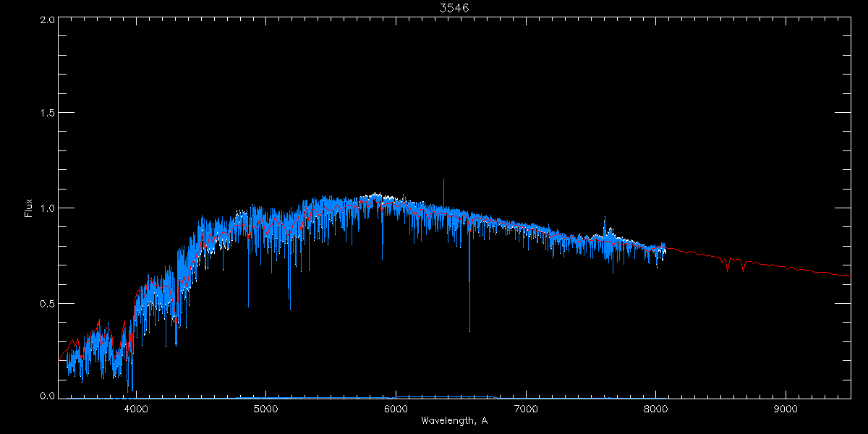Click the 1.5 flux tick label
Viewport: 868px width, 434px height.
pyautogui.click(x=46, y=114)
